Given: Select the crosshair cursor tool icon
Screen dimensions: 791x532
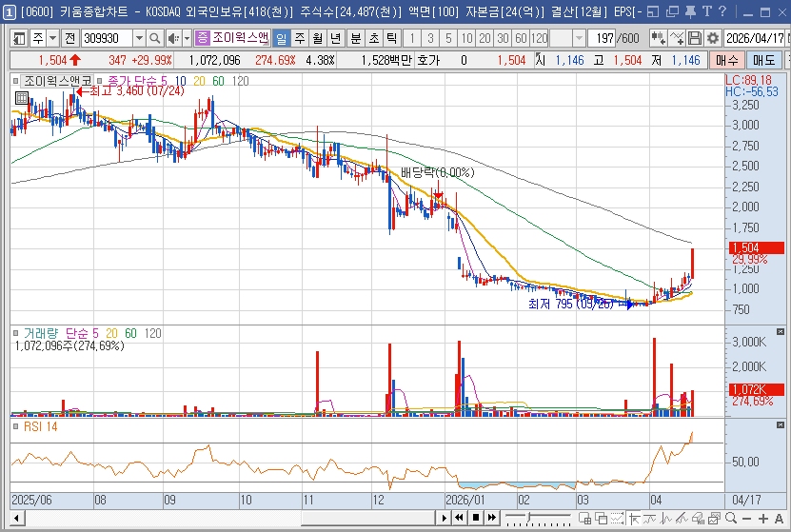Looking at the screenshot, I should (x=634, y=518).
